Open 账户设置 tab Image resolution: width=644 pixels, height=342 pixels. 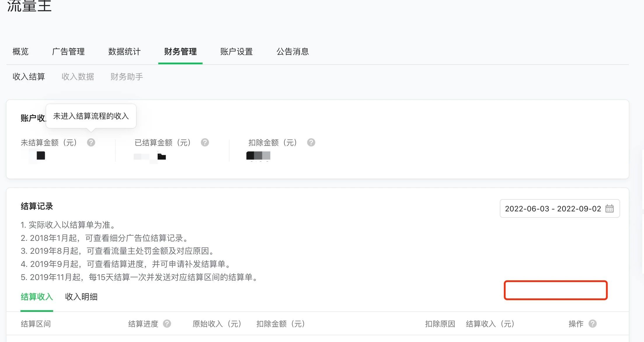tap(236, 52)
